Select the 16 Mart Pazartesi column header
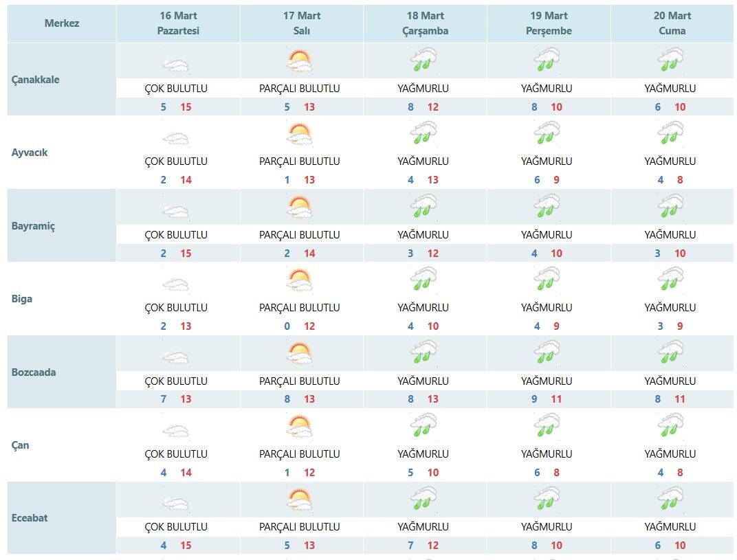The width and height of the screenshot is (737, 560). coord(178,23)
